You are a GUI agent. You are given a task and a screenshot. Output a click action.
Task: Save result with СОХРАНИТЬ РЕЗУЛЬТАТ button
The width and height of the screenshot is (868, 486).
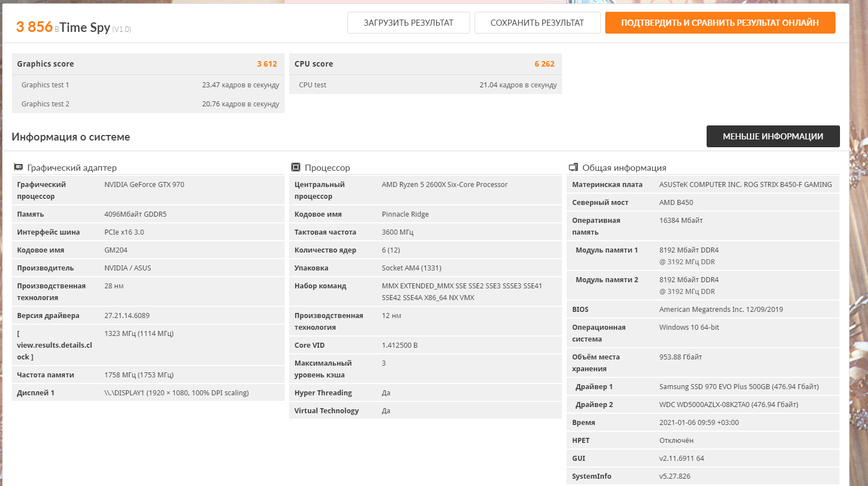537,23
